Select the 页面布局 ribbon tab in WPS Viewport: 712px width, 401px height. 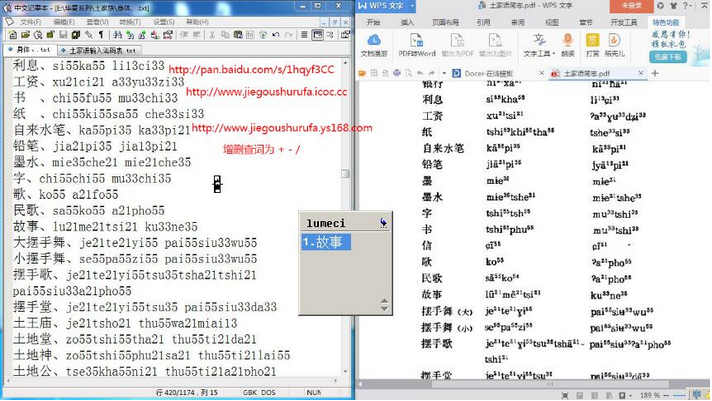(x=445, y=22)
